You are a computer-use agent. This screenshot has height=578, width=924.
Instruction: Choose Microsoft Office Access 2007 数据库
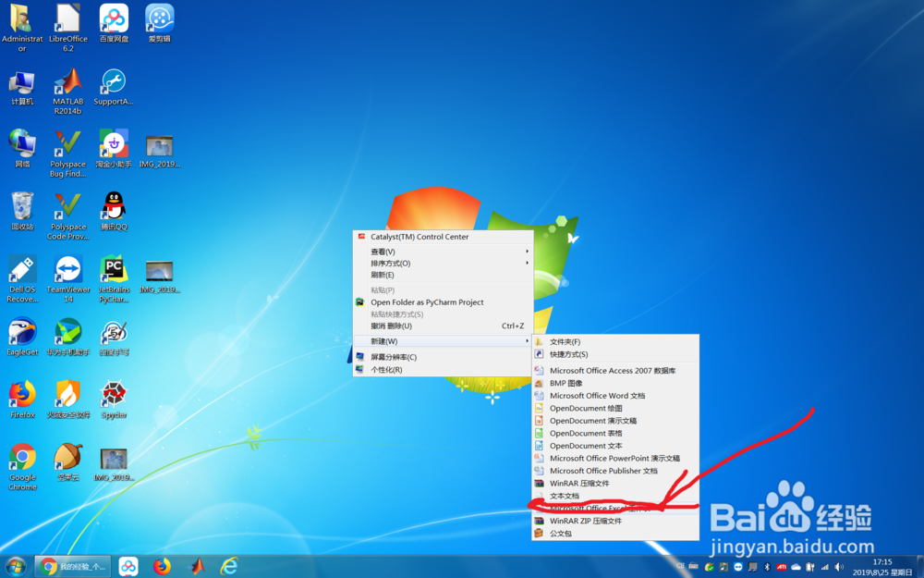pos(615,371)
